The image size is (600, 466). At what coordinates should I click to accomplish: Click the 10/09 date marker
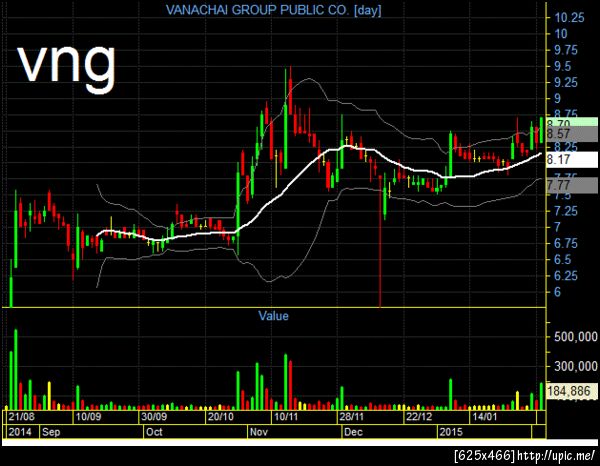[x=88, y=417]
